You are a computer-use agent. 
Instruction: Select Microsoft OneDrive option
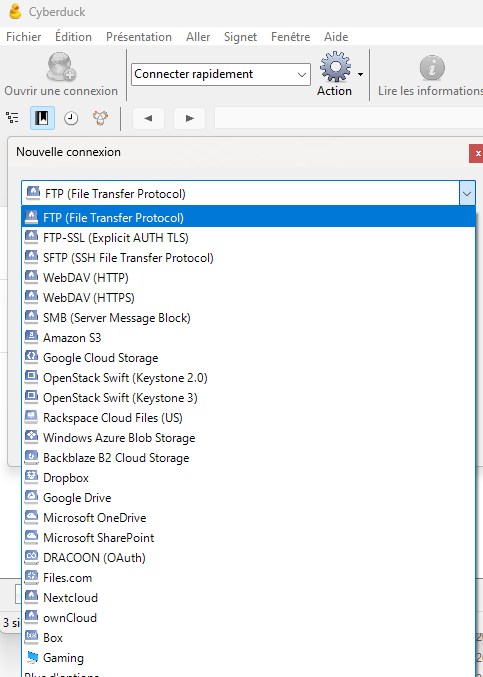pyautogui.click(x=249, y=518)
